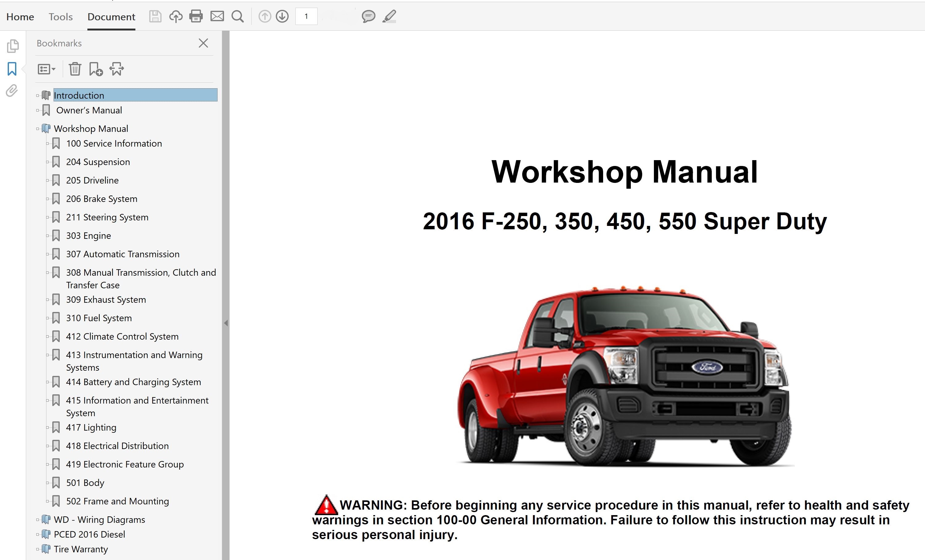Send the file by email icon
925x560 pixels.
[x=217, y=17]
